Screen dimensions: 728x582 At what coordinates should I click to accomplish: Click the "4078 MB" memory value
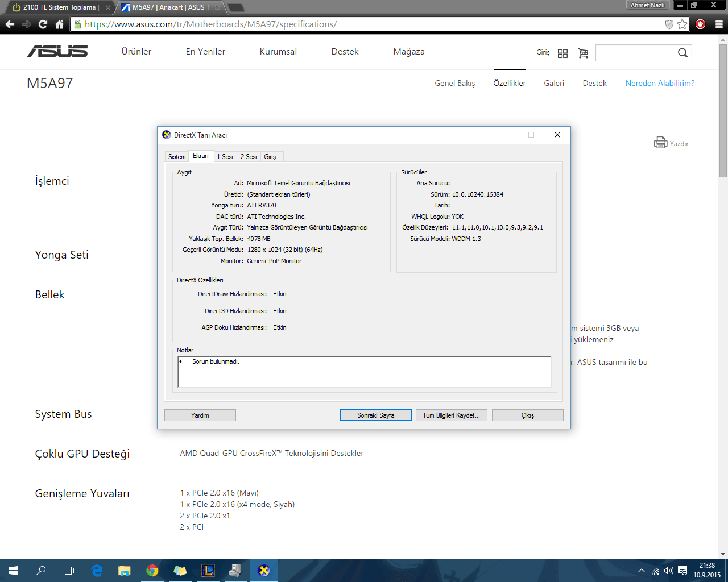(259, 239)
